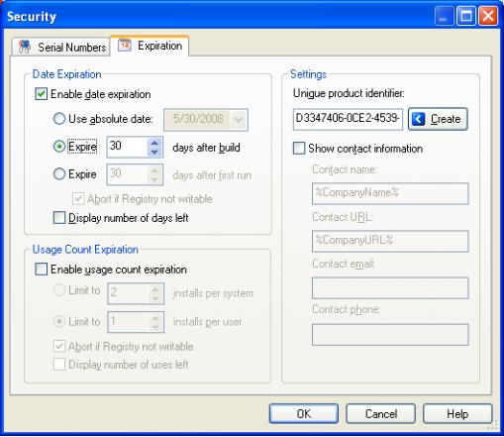Decrease installs per user spinner
The height and width of the screenshot is (437, 504).
155,326
